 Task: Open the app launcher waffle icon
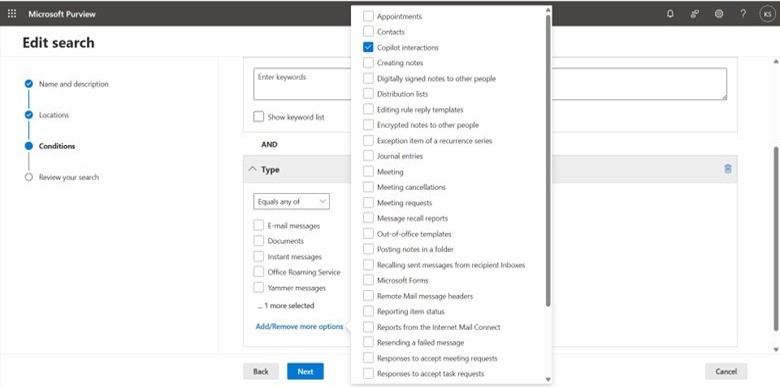[12, 13]
